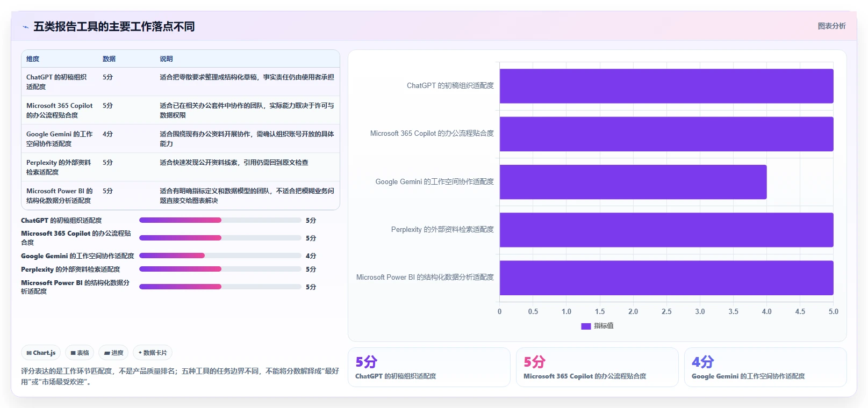
Task: Click table cell 'Google Gemini 的工作空间协作适配度'
Action: click(x=60, y=139)
